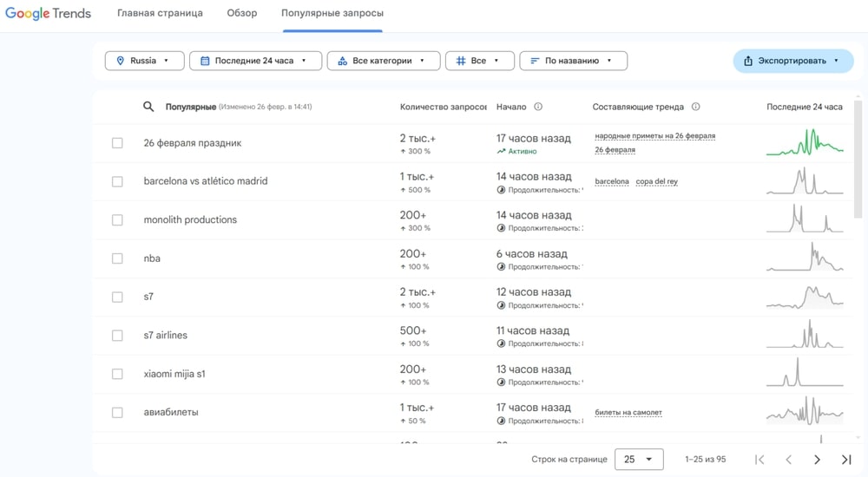Click the Начало column header

[511, 107]
